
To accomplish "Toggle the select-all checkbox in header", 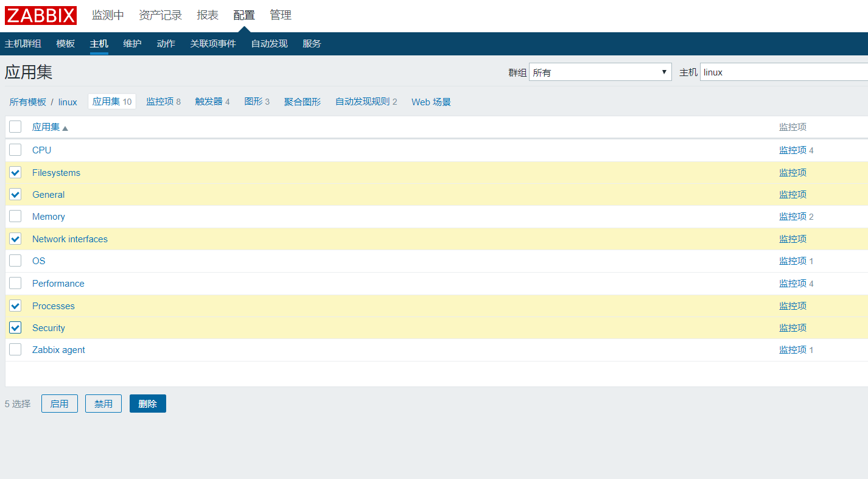I will [x=15, y=127].
